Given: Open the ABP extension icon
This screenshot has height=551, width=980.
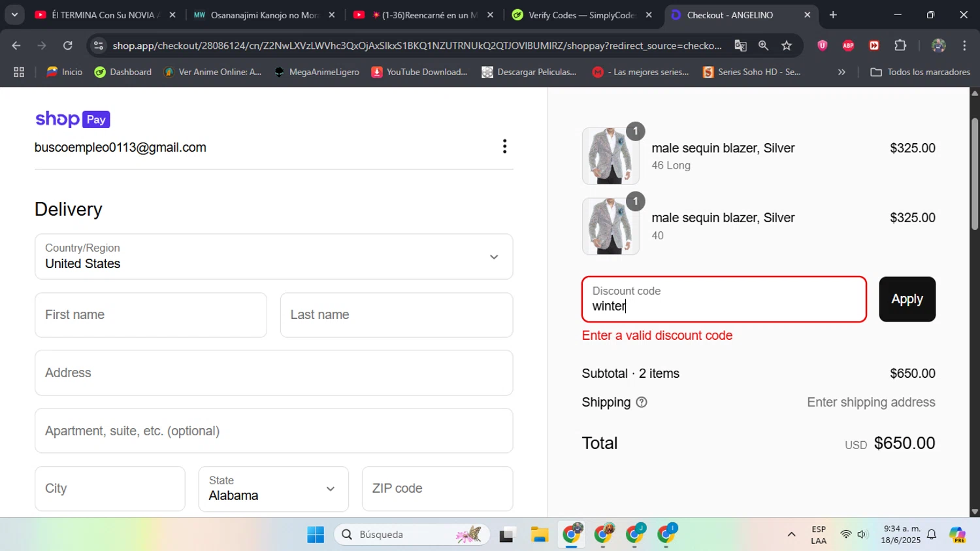Looking at the screenshot, I should point(848,46).
